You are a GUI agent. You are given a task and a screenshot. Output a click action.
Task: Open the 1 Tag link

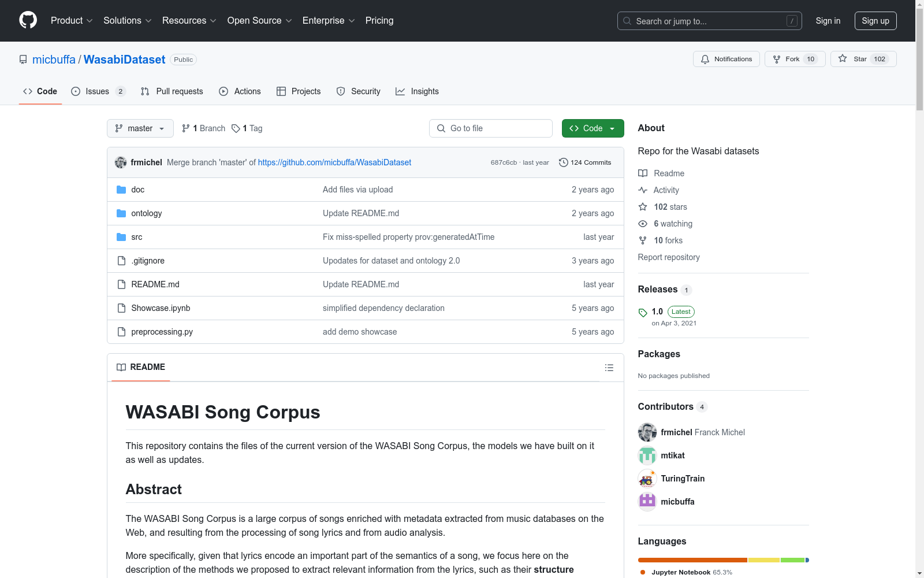[247, 128]
